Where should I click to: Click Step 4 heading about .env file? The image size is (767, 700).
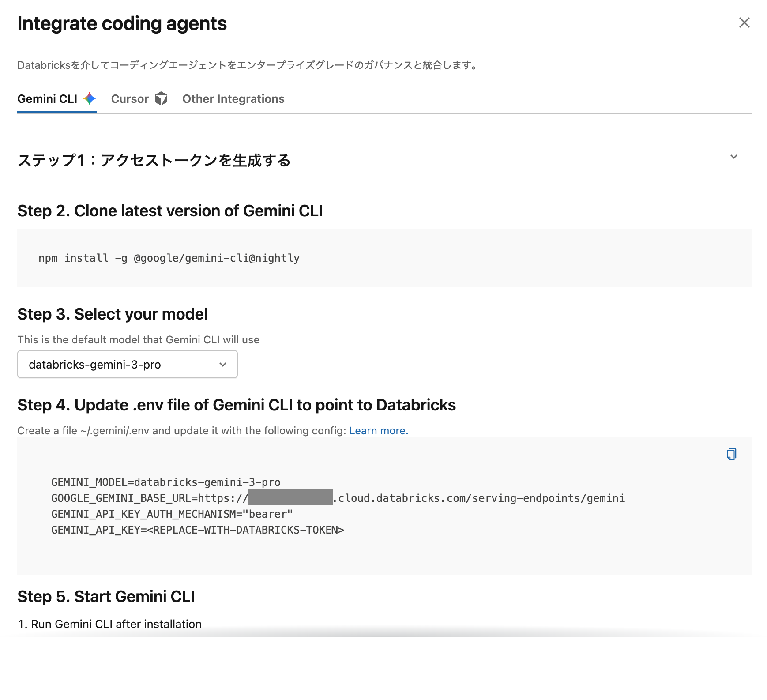[x=237, y=405]
